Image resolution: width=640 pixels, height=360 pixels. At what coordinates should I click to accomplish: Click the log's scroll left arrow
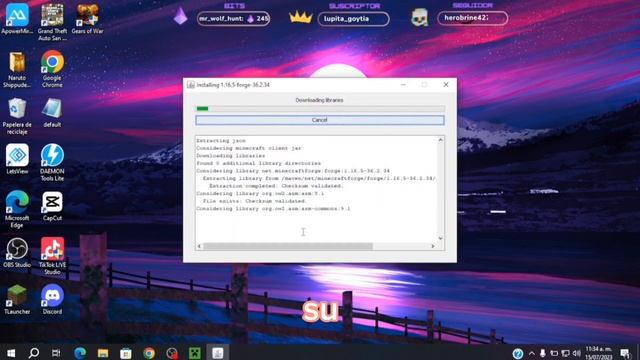click(x=199, y=246)
